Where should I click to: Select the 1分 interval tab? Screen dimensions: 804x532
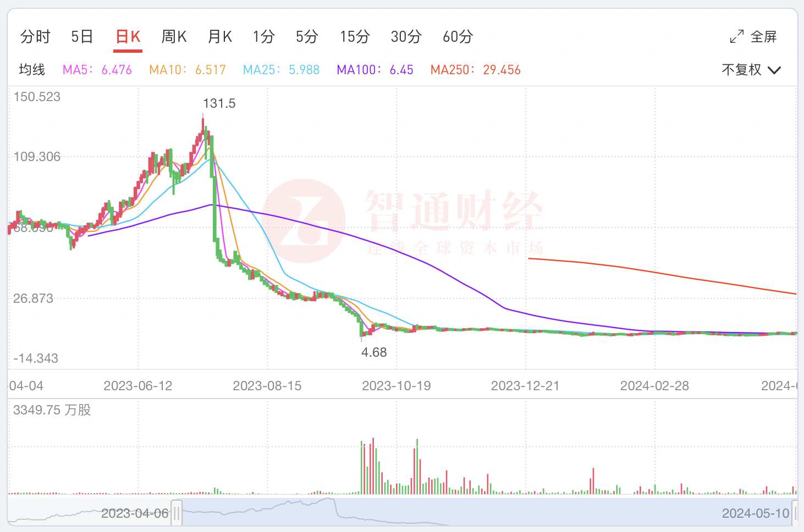click(x=264, y=37)
